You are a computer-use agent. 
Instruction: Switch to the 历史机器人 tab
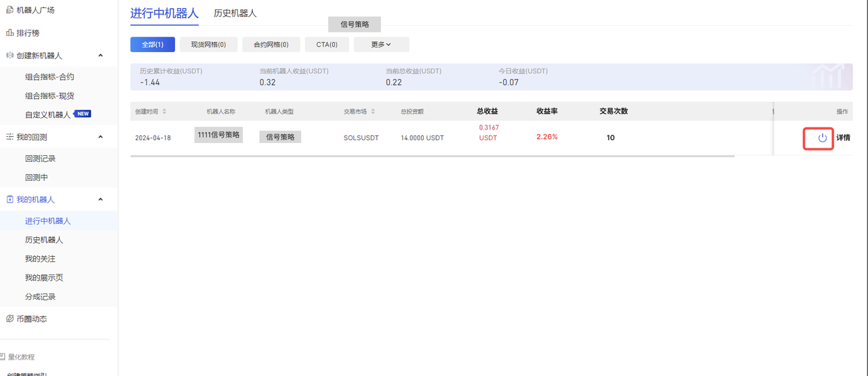[235, 14]
